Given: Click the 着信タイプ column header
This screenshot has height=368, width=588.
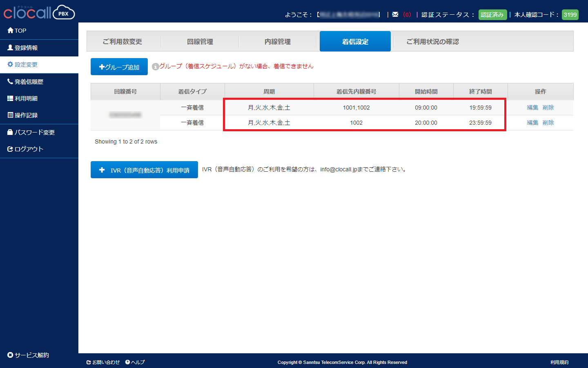Looking at the screenshot, I should [x=192, y=92].
